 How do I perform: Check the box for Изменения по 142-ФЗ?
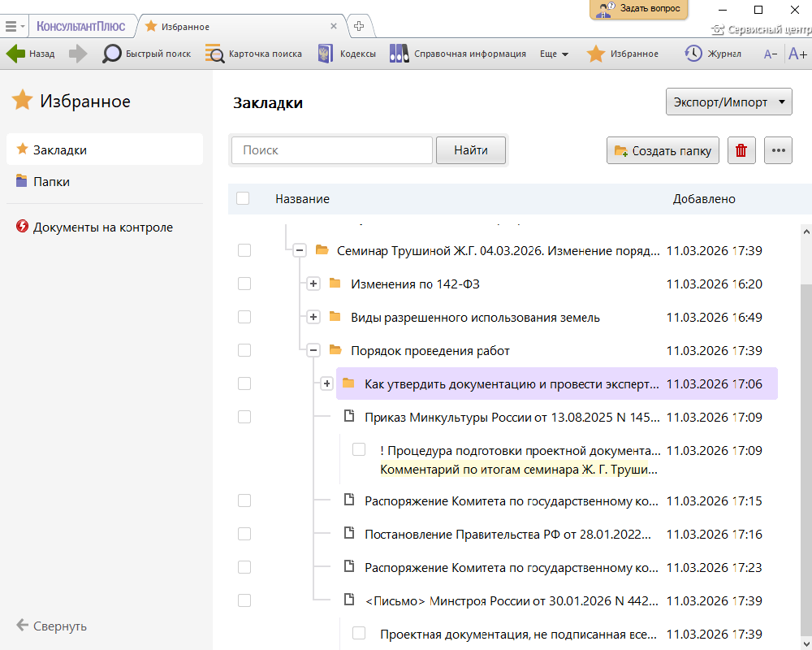244,284
